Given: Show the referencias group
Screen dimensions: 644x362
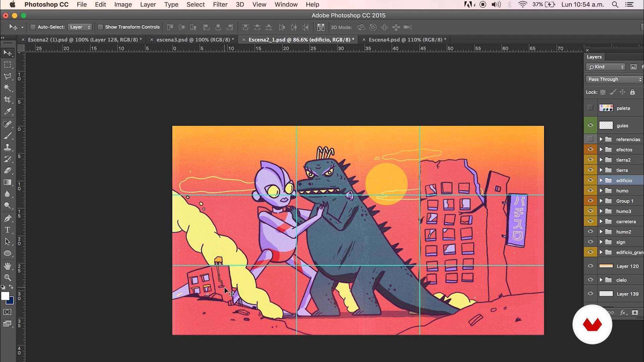Looking at the screenshot, I should tap(590, 139).
